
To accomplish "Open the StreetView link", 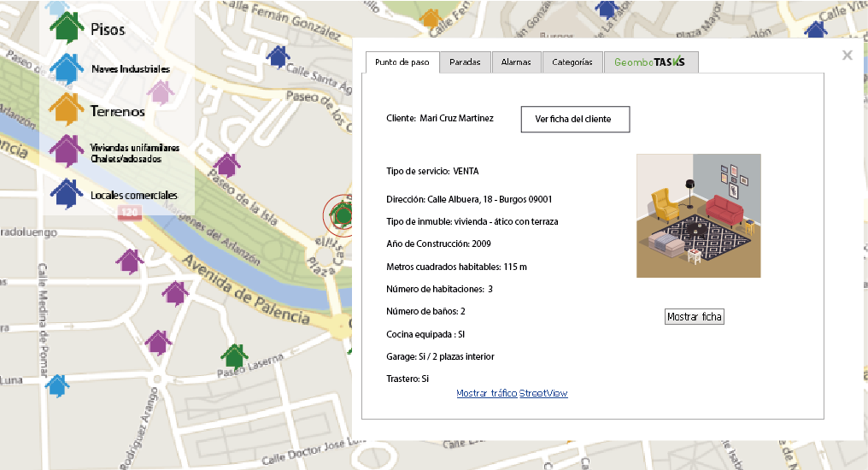I will [543, 393].
